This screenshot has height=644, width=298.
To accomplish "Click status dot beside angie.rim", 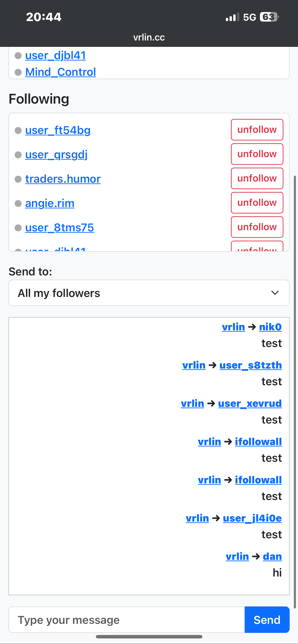I will click(x=18, y=204).
